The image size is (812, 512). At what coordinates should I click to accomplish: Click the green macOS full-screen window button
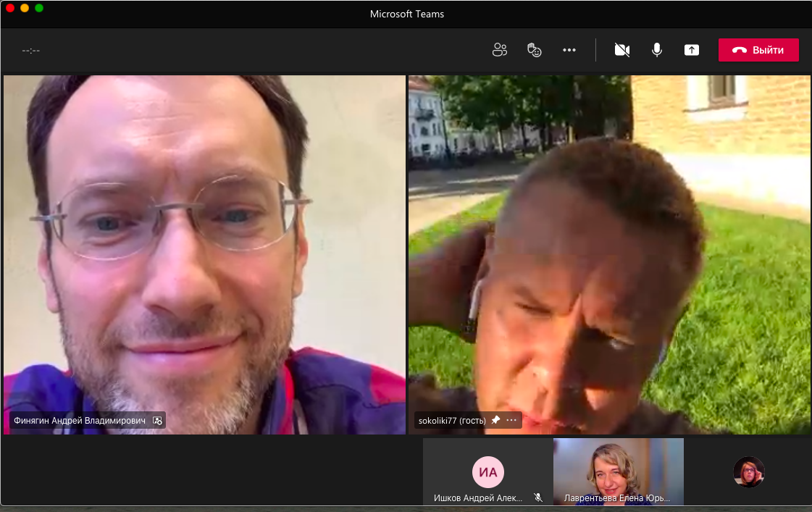click(x=39, y=8)
